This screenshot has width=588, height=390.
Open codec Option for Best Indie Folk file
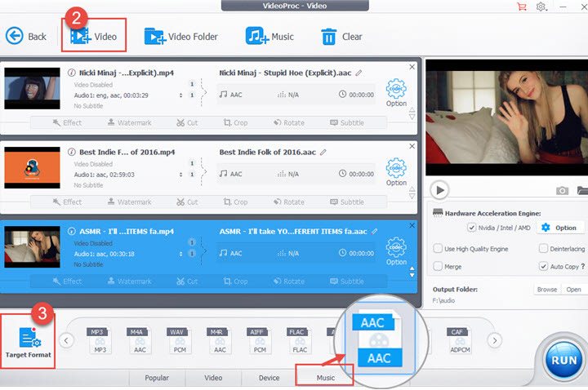(396, 172)
